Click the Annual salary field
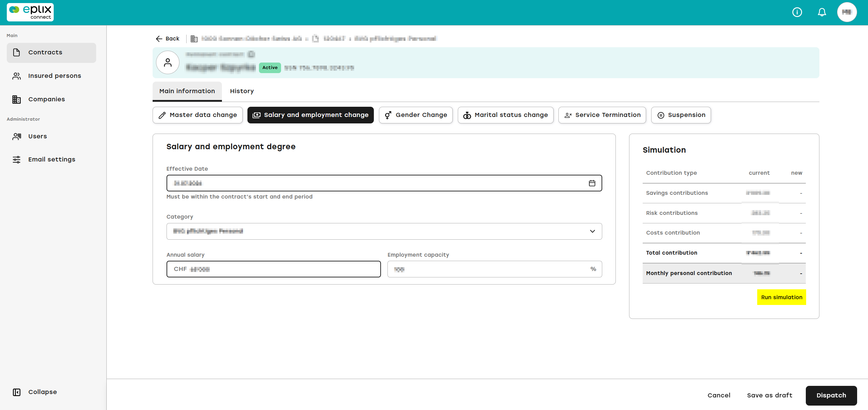Viewport: 868px width, 410px height. pyautogui.click(x=274, y=269)
